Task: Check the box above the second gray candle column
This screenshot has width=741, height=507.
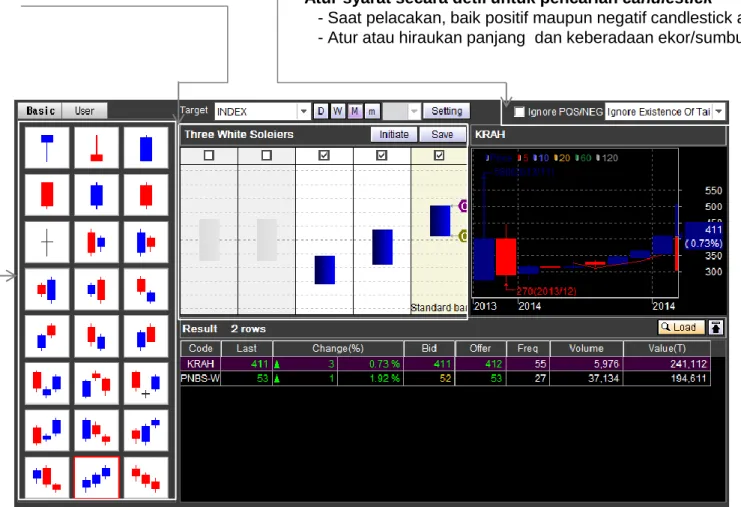Action: coord(267,155)
